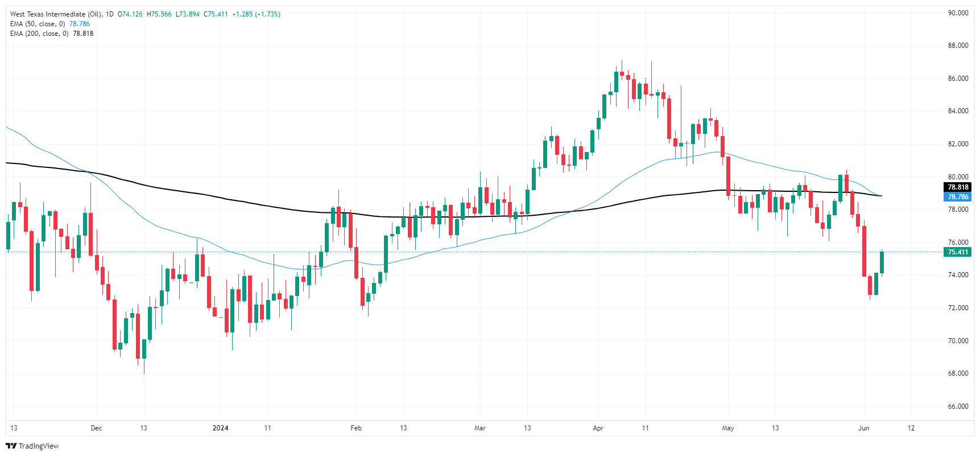Click the 2024 label on time axis
The image size is (980, 456).
220,428
